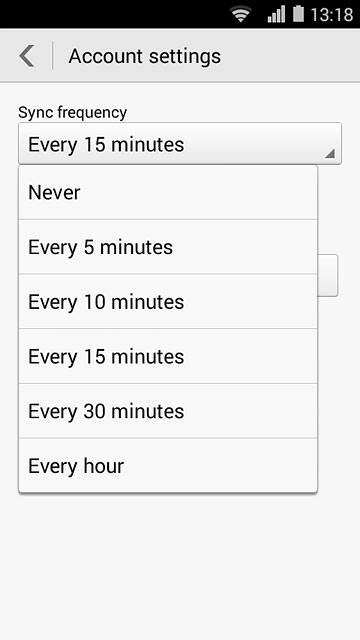Screen dimensions: 360x640
Task: Tap the partially hidden field behind the list
Action: coord(328,276)
